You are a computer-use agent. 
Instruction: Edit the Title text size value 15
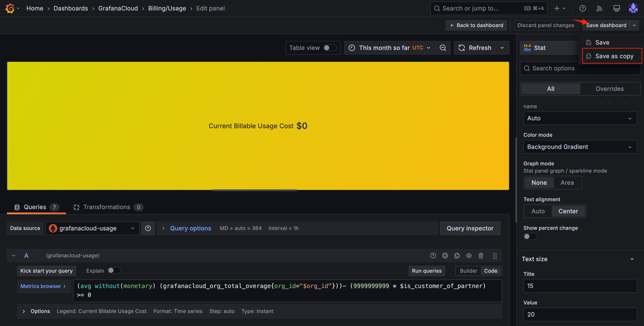tap(580, 286)
